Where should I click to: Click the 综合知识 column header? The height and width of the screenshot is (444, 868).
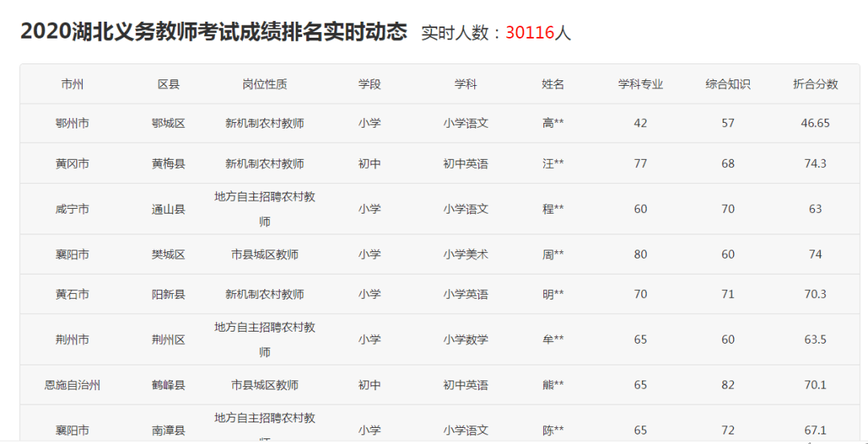pos(728,84)
